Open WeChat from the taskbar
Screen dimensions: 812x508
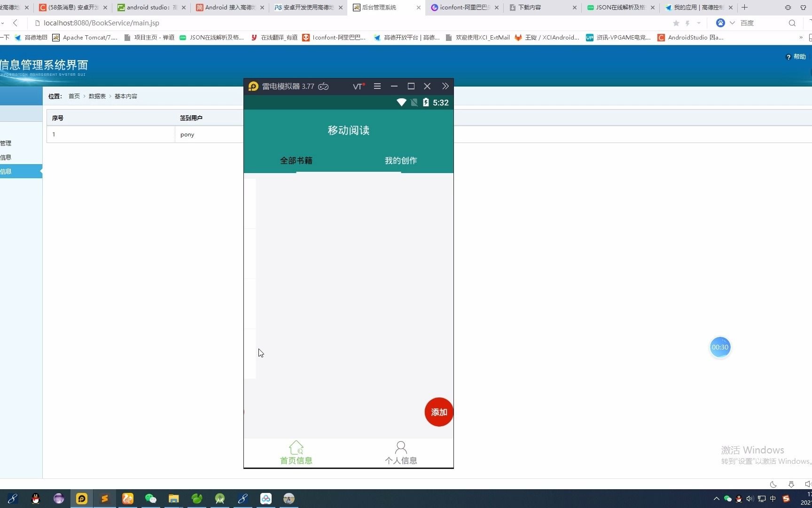pyautogui.click(x=150, y=499)
